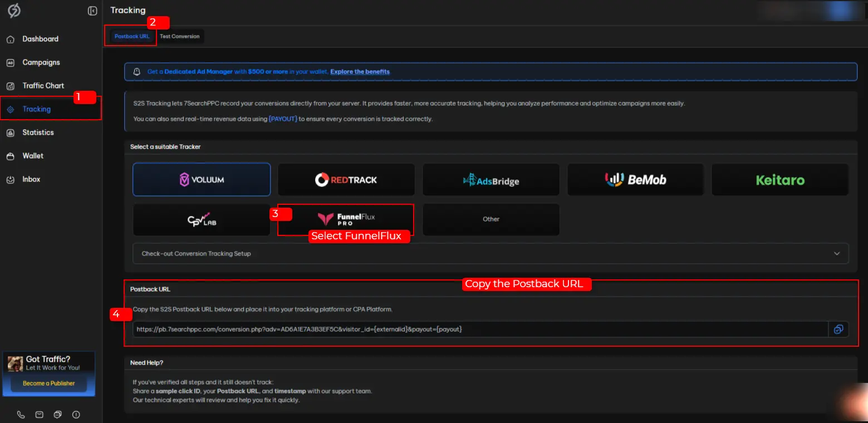Screen dimensions: 868x423
Task: Switch to the Test Conversion tab
Action: (x=179, y=36)
